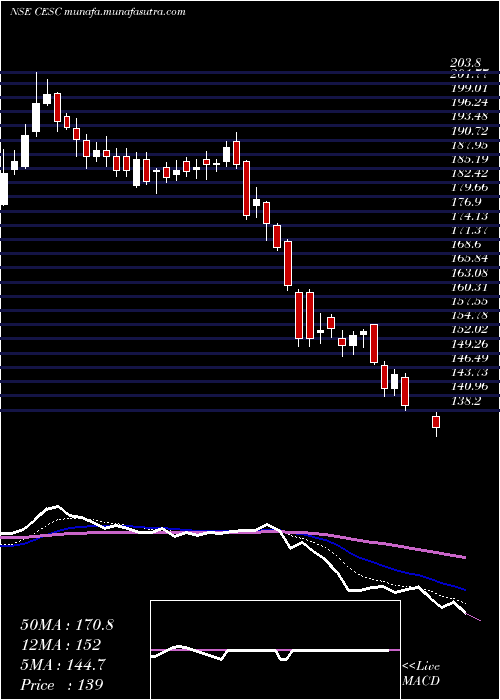The height and width of the screenshot is (700, 500).
Task: Click the 160.31 price axis label
Action: tap(469, 287)
